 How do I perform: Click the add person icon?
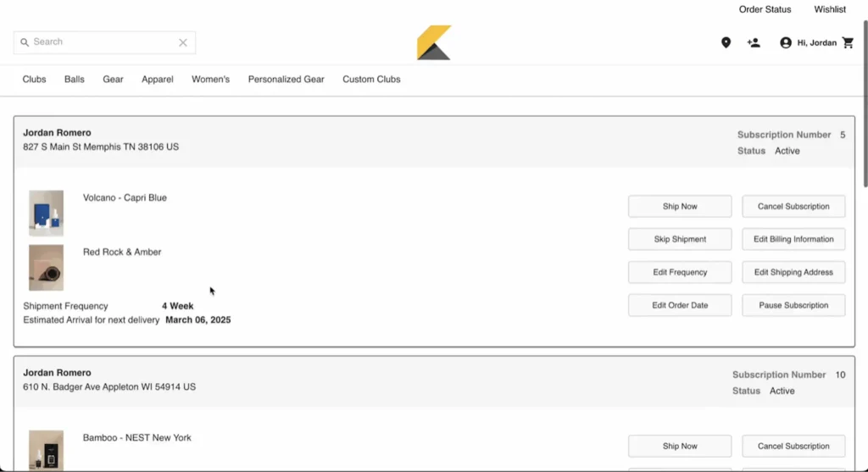pyautogui.click(x=754, y=42)
